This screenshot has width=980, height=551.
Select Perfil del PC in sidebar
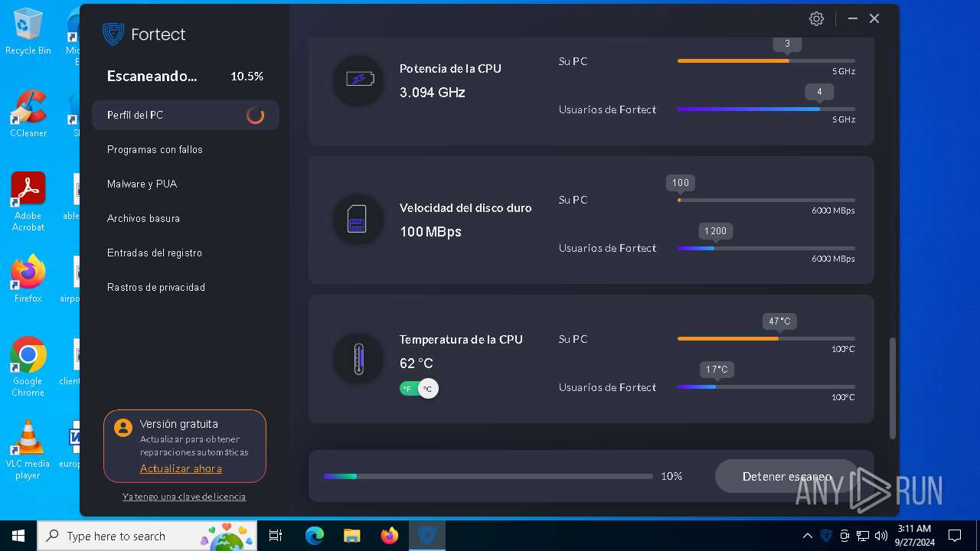pyautogui.click(x=185, y=115)
